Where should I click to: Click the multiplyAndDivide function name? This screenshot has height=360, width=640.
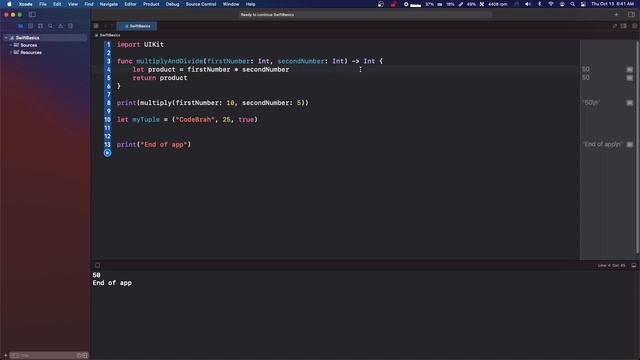click(170, 61)
